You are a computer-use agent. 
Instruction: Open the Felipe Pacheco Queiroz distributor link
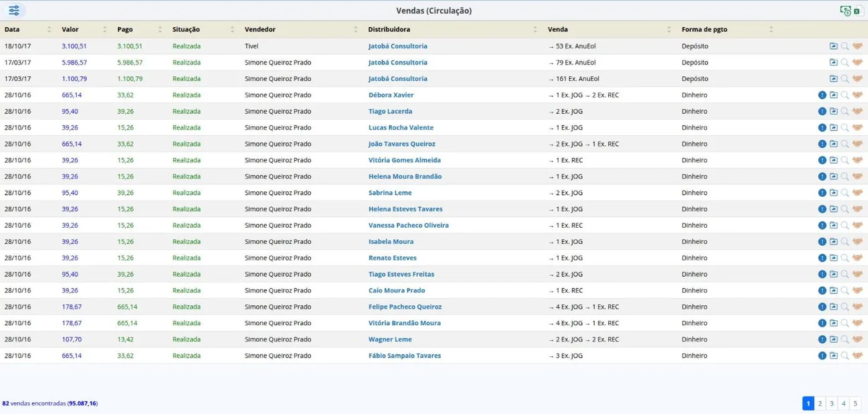[x=405, y=307]
